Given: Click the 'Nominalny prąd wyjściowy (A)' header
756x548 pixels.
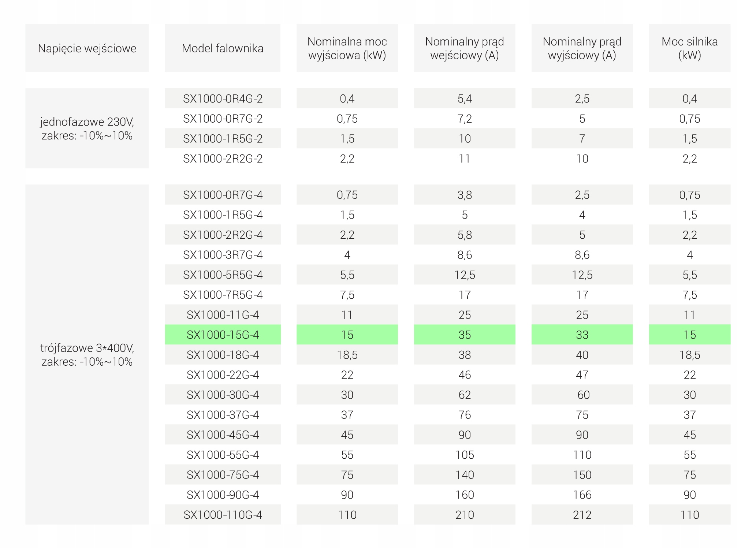Looking at the screenshot, I should point(582,48).
